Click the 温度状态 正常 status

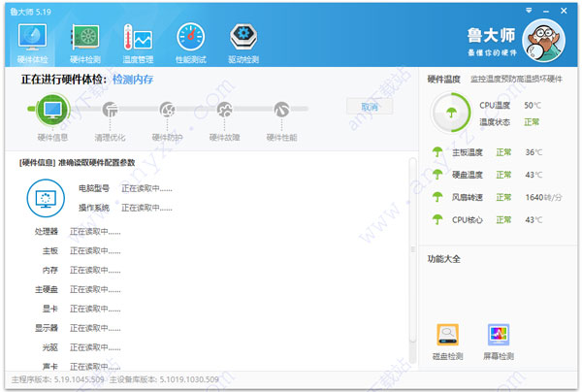coord(532,122)
